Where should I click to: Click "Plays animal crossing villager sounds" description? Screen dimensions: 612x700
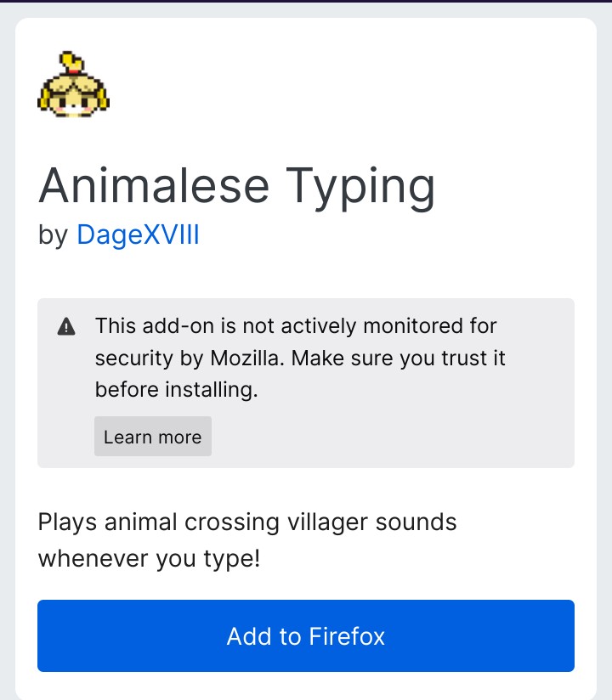tap(247, 522)
